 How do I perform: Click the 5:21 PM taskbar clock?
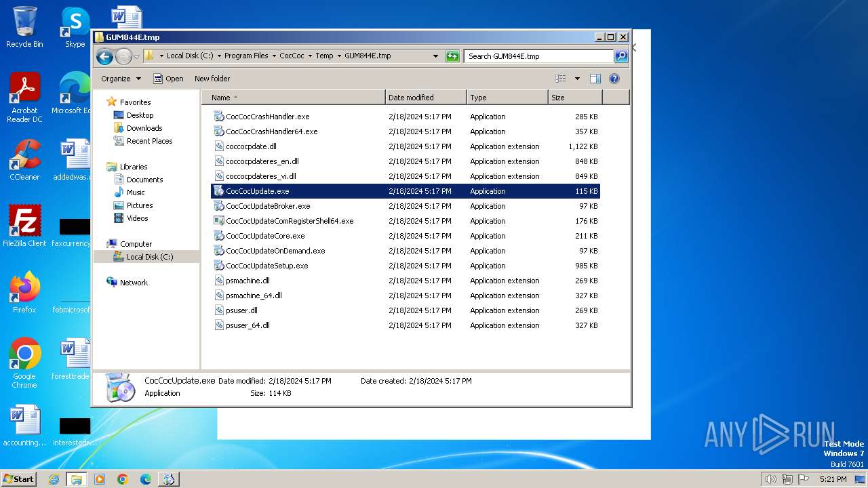tap(833, 479)
